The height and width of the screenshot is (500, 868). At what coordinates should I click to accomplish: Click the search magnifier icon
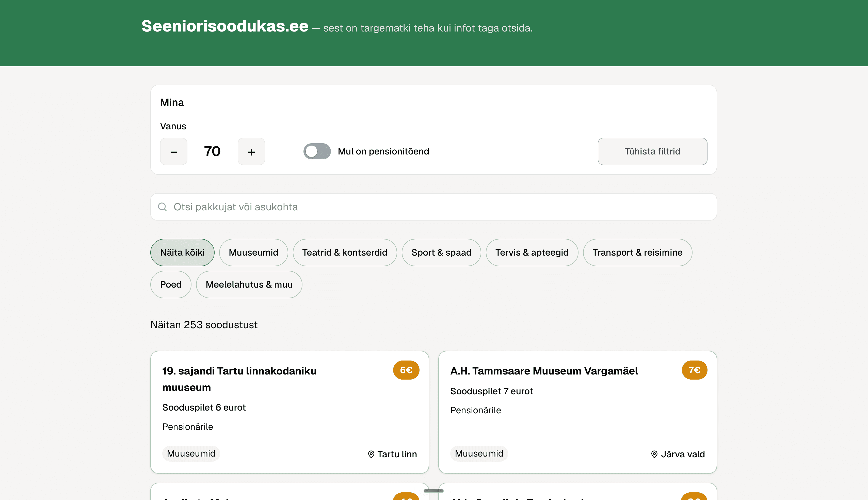point(162,207)
